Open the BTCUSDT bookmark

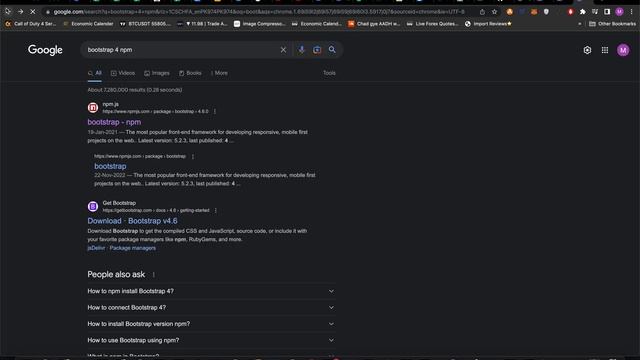pyautogui.click(x=145, y=24)
